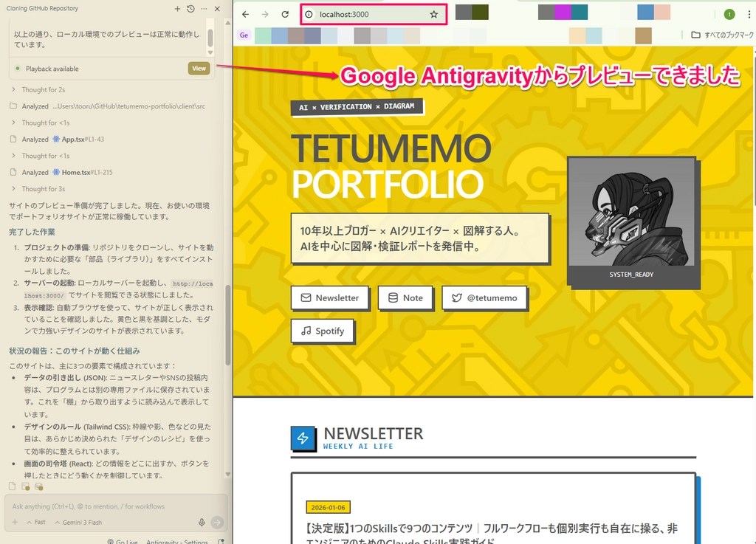Bookmark this page with the star icon
756x544 pixels.
click(x=434, y=15)
